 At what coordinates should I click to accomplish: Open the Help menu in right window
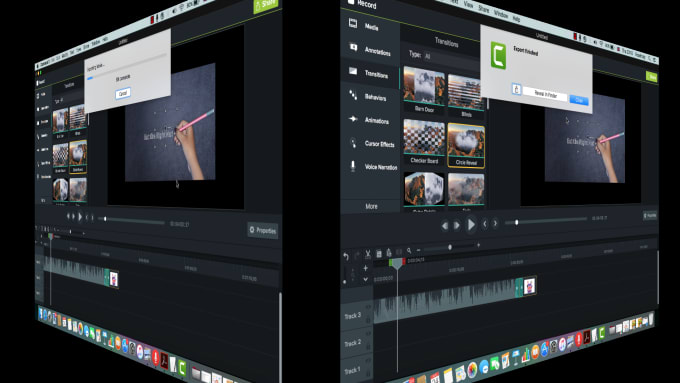[x=516, y=18]
